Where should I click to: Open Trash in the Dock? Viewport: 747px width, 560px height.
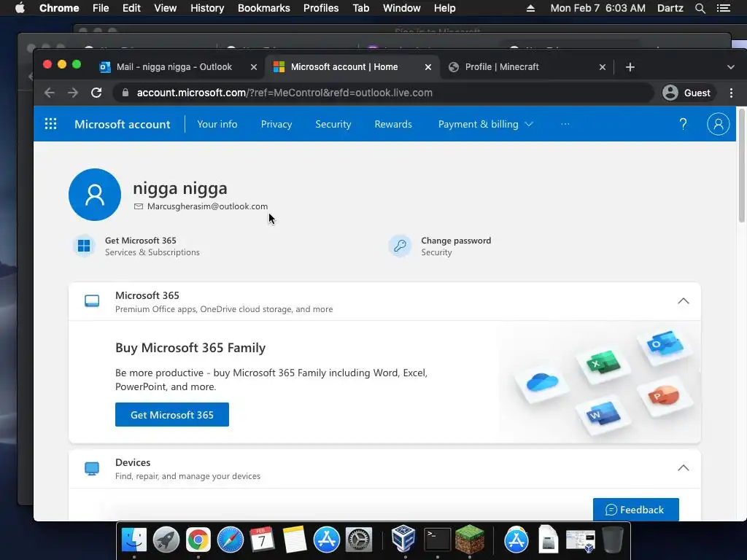[613, 540]
